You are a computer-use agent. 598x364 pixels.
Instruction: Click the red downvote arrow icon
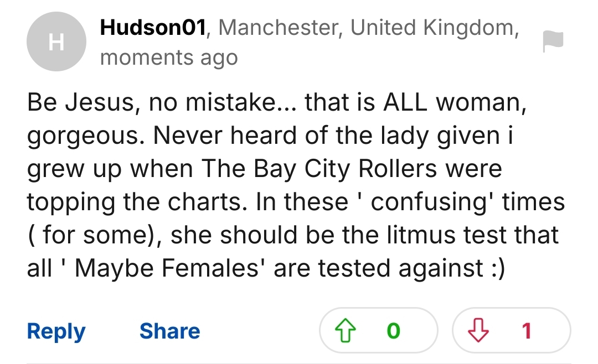pos(478,330)
